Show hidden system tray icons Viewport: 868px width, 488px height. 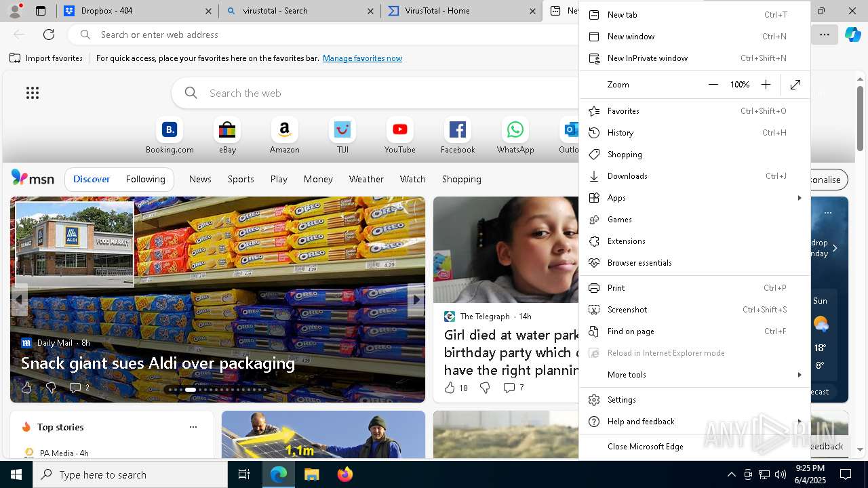(x=731, y=474)
